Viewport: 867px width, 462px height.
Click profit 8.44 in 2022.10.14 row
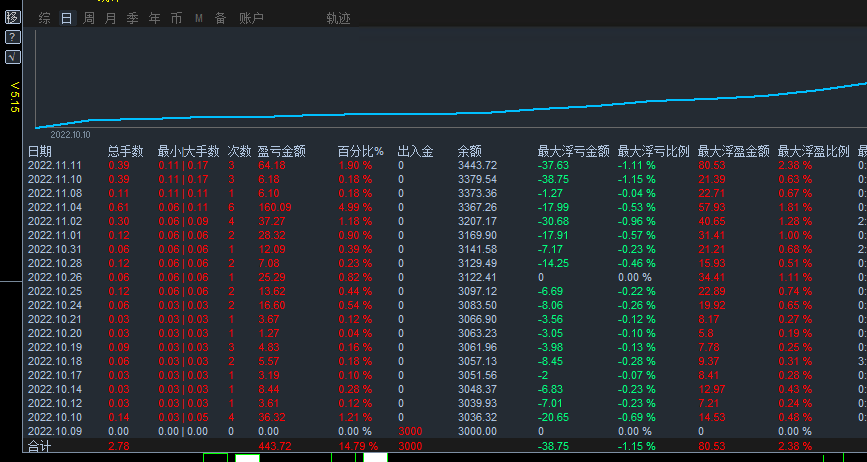pyautogui.click(x=269, y=389)
